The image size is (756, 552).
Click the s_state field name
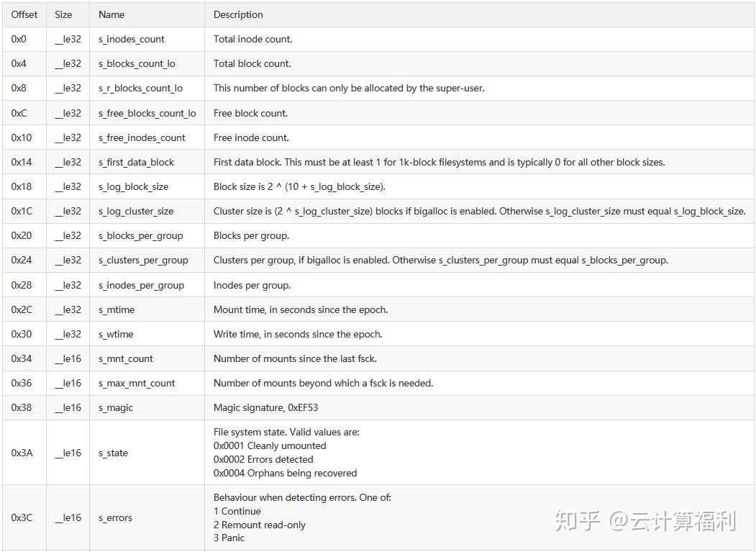click(x=113, y=453)
